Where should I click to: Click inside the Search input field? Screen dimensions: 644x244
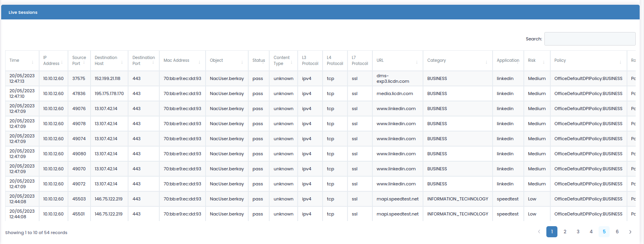pos(589,39)
